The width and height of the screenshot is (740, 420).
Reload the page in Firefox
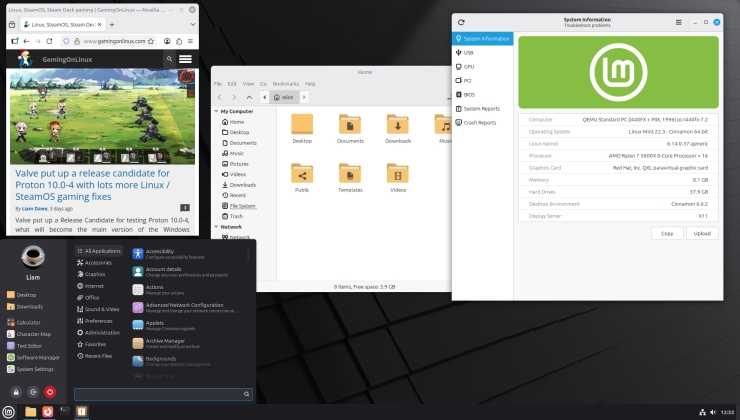coord(50,41)
